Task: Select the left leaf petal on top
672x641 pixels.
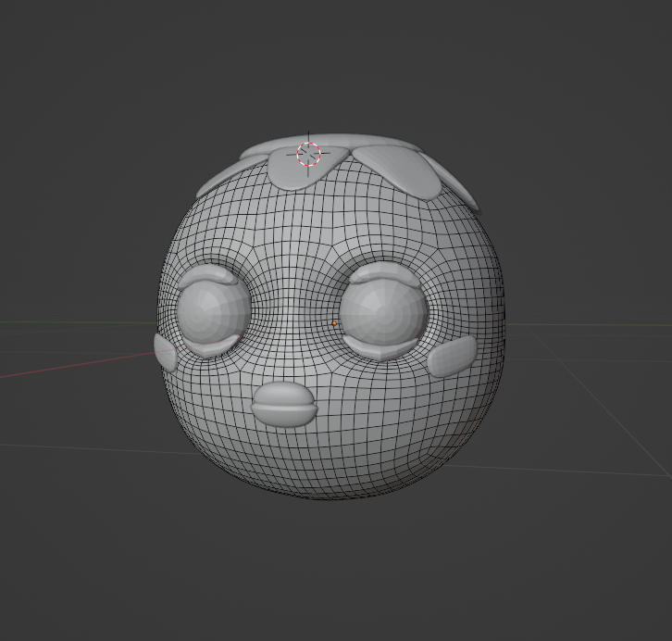Action: point(227,176)
